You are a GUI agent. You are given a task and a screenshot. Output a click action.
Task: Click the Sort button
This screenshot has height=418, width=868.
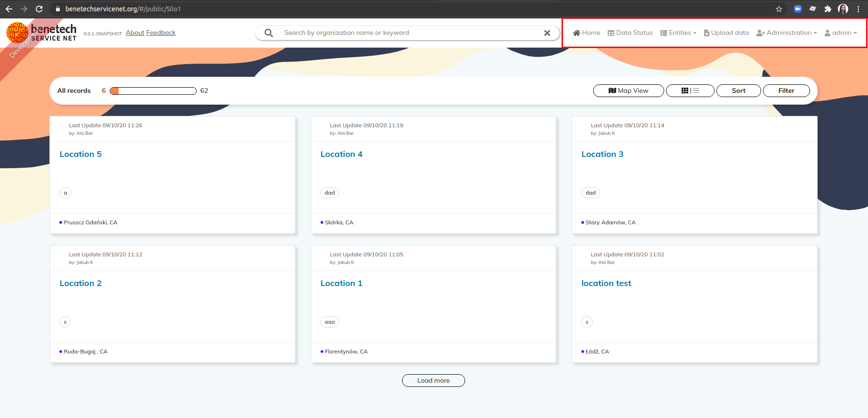739,90
